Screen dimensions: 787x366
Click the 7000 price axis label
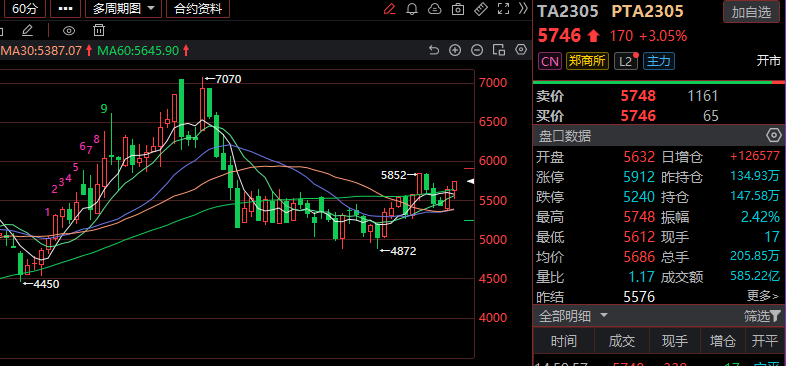point(492,83)
